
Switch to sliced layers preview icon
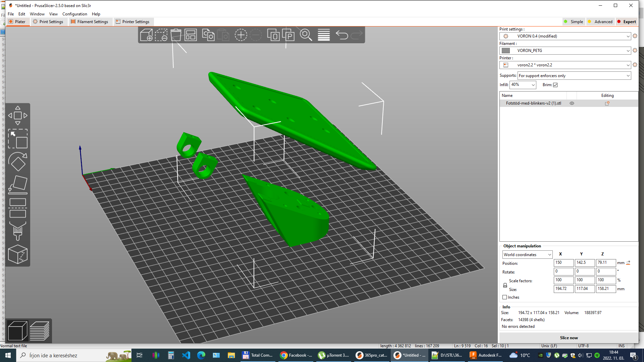(x=40, y=330)
